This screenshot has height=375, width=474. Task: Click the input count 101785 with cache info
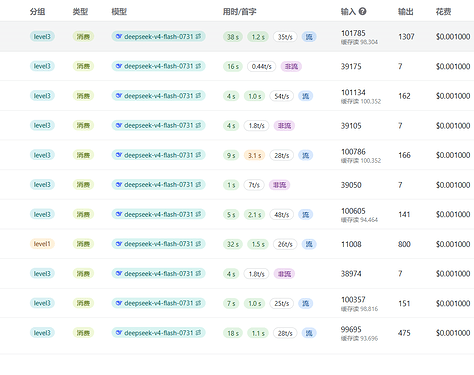coord(359,37)
